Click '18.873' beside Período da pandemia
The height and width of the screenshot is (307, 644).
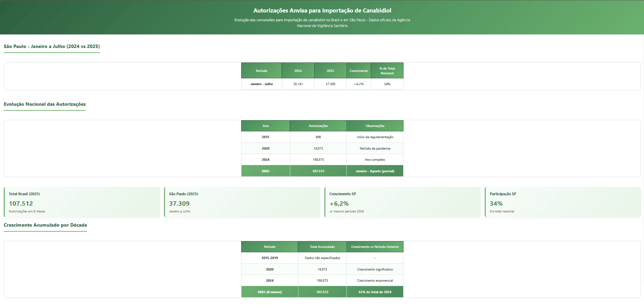pos(318,148)
